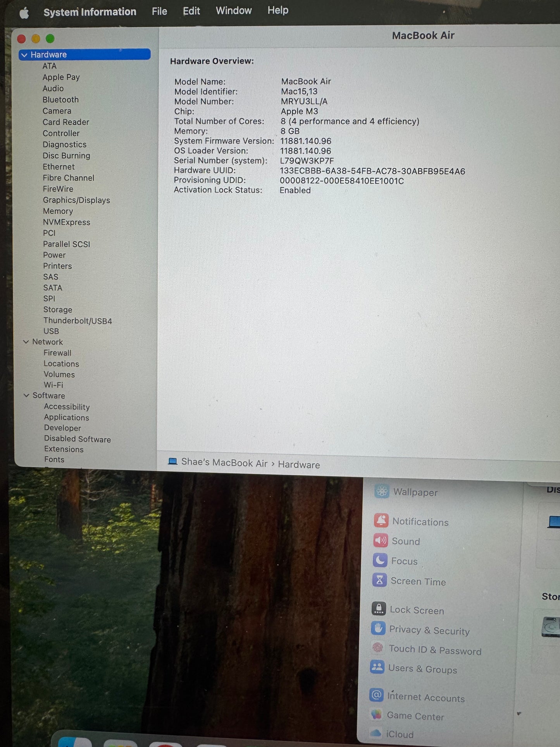Select Firewall under Network
Image resolution: width=560 pixels, height=747 pixels.
[x=58, y=353]
